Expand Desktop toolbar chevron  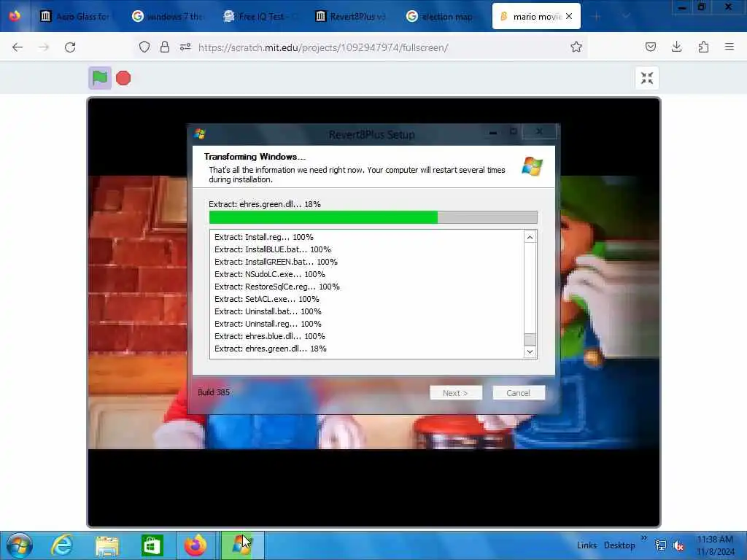(x=644, y=538)
